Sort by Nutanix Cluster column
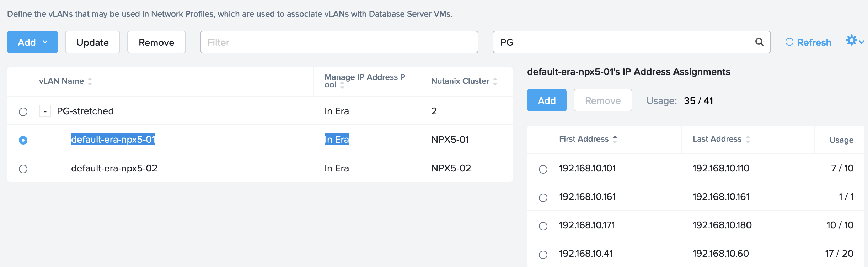The image size is (868, 267). [x=464, y=81]
